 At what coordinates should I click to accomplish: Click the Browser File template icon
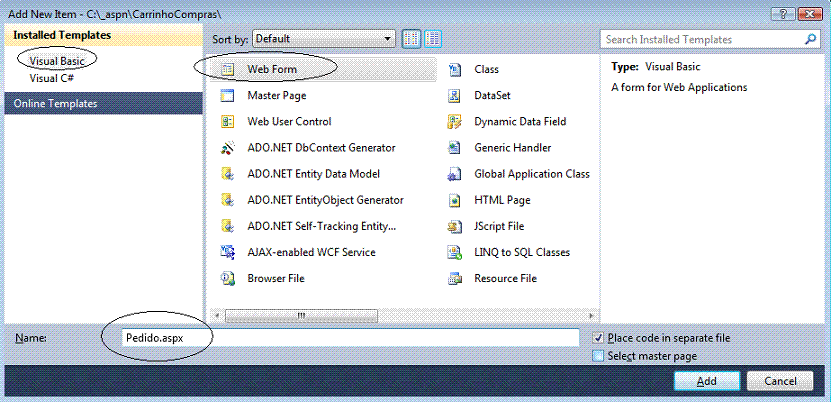click(x=227, y=278)
